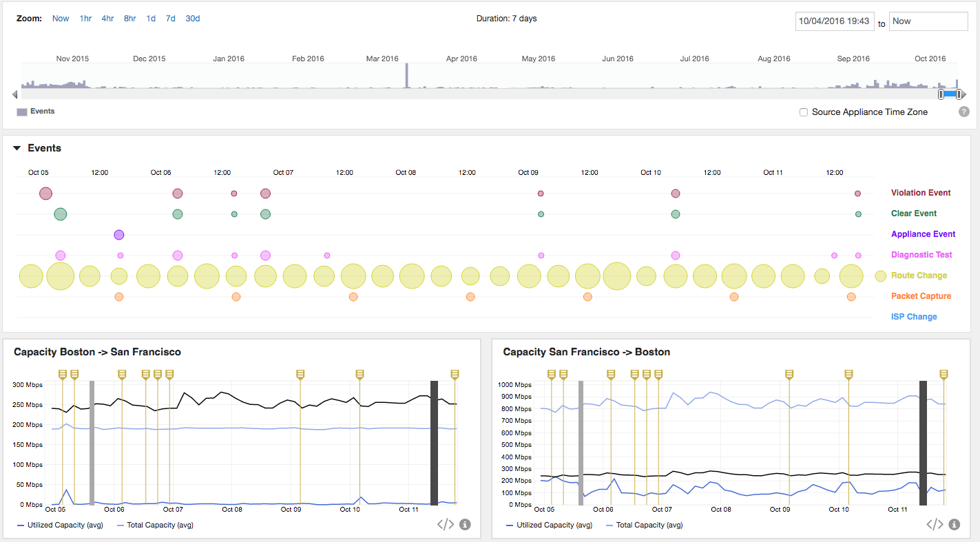
Task: Filter by Violation Event label
Action: pos(920,193)
